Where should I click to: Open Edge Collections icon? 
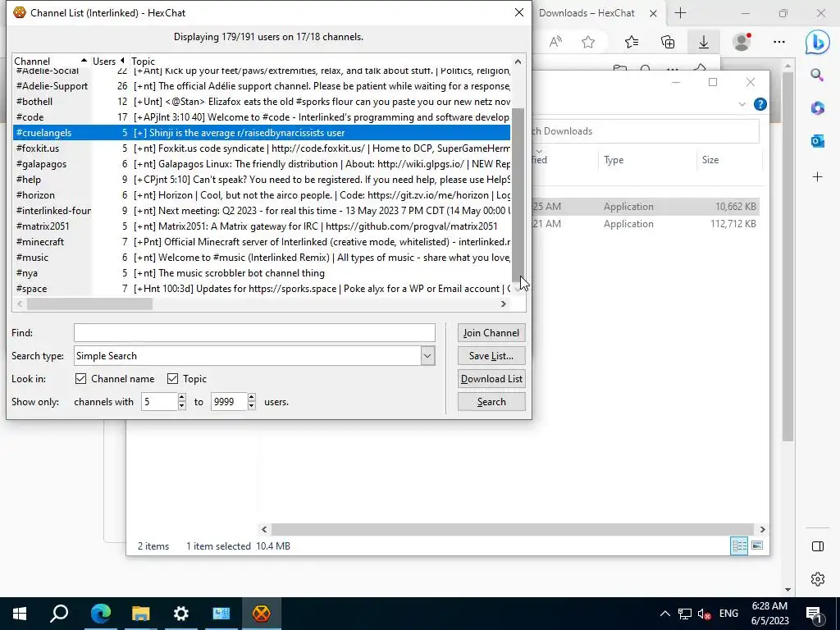[x=668, y=42]
